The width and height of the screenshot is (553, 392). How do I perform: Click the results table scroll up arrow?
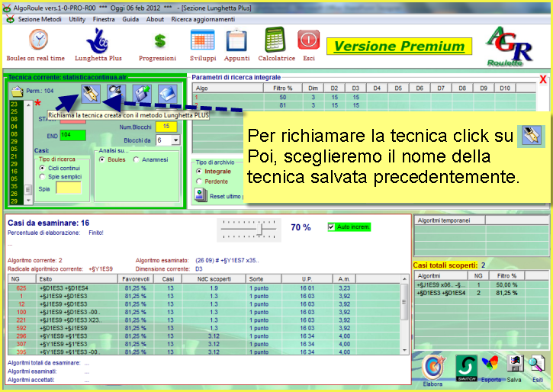tap(404, 279)
